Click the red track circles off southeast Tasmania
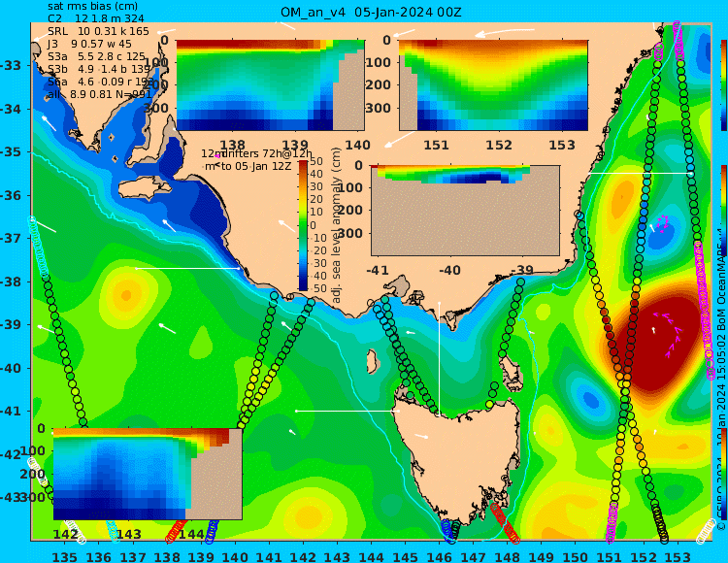728x563 pixels. pos(505,523)
